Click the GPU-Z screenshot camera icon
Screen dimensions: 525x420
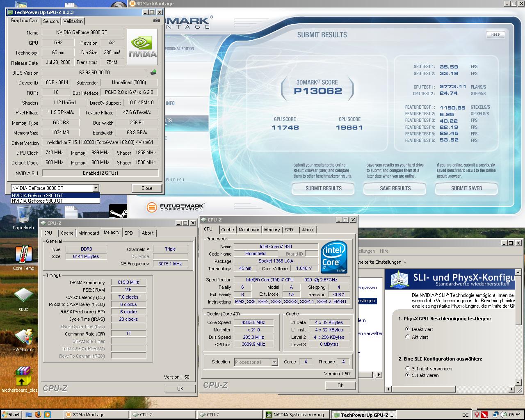click(x=156, y=21)
